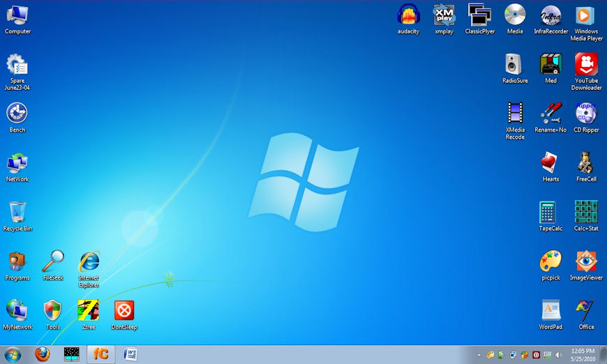This screenshot has width=607, height=364.
Task: Select the MyNetwork desktop icon
Action: (x=17, y=315)
